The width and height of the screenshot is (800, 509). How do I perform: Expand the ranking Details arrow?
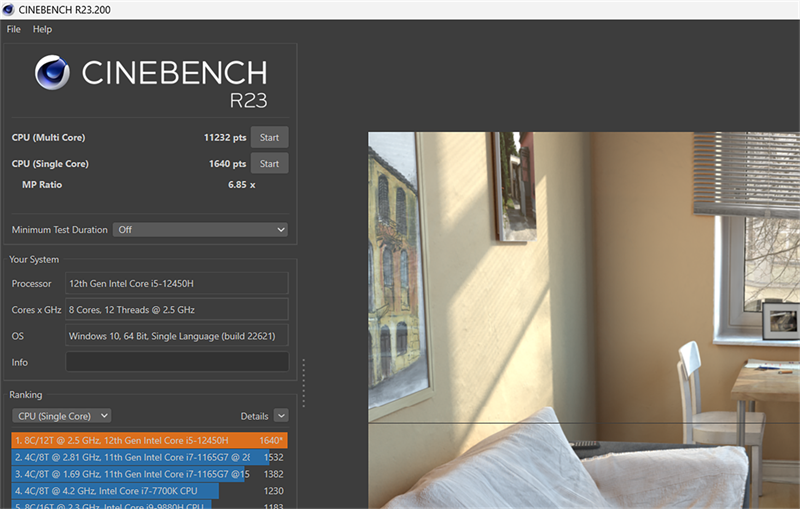point(281,416)
